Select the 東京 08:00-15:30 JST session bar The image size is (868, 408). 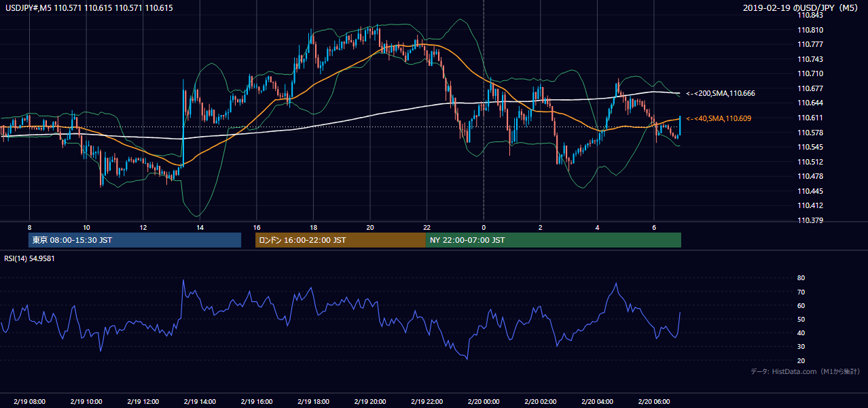point(134,240)
